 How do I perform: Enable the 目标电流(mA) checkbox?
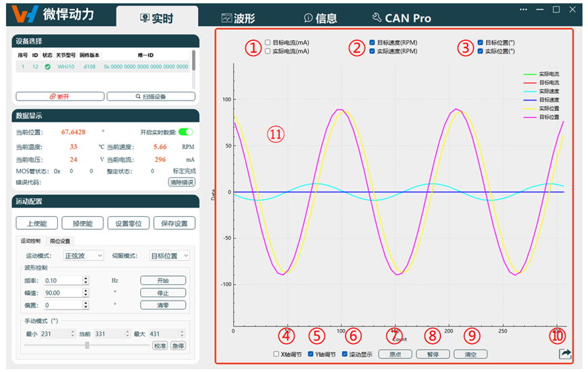point(267,42)
